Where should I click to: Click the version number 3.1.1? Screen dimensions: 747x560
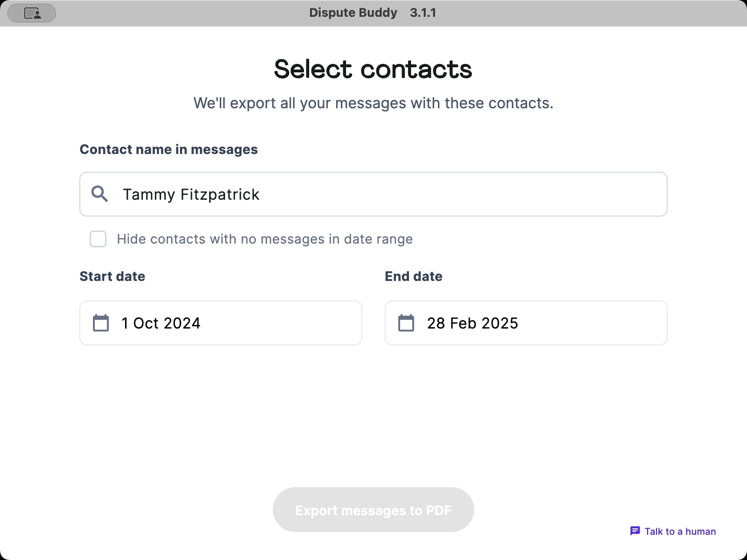click(x=423, y=13)
